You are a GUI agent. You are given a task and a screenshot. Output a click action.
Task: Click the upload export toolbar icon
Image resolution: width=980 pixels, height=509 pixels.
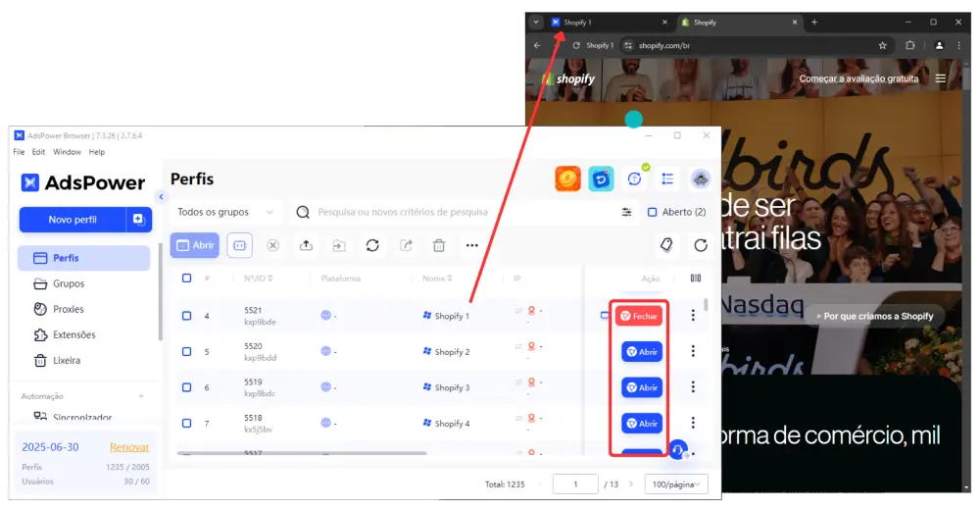(306, 245)
